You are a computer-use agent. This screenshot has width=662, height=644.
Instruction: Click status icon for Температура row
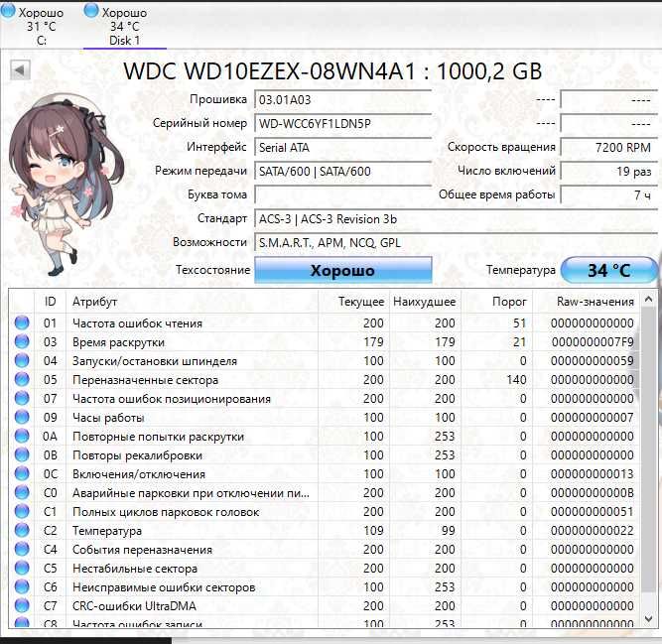(22, 530)
